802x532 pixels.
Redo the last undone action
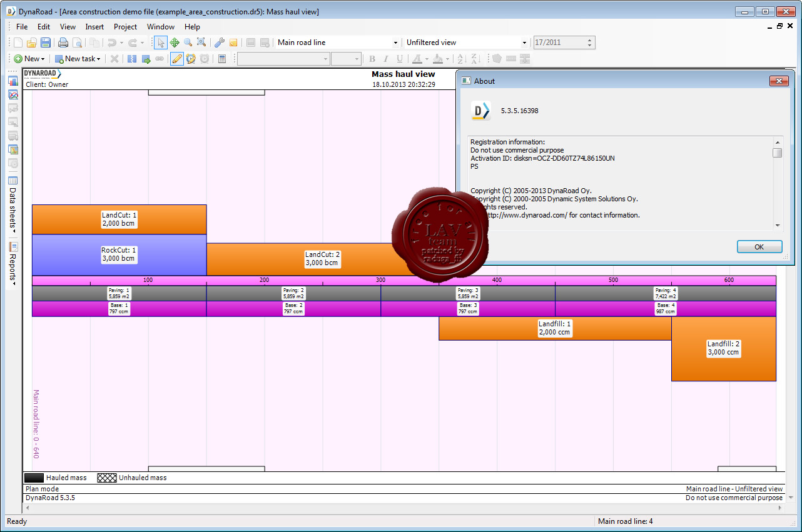pos(132,43)
